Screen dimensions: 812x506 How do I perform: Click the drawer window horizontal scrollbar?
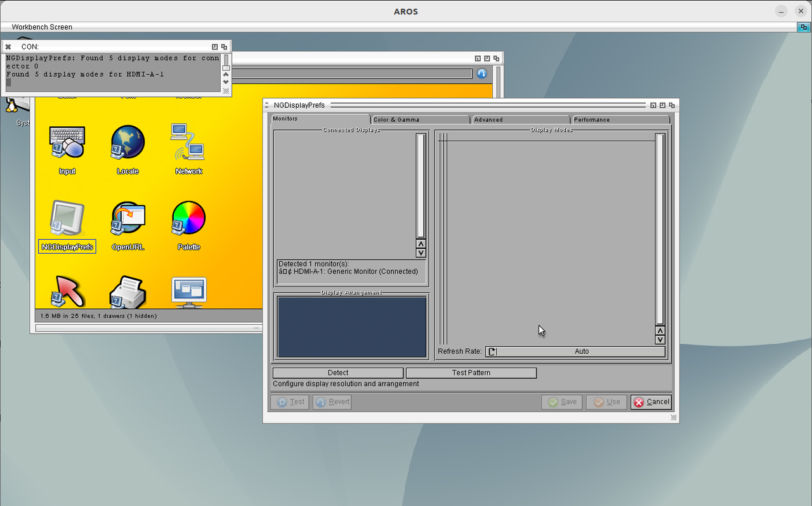pyautogui.click(x=148, y=328)
